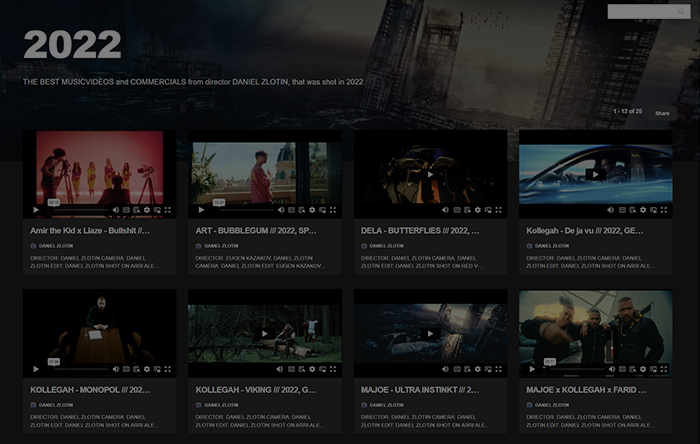Click the Share button

(x=662, y=113)
